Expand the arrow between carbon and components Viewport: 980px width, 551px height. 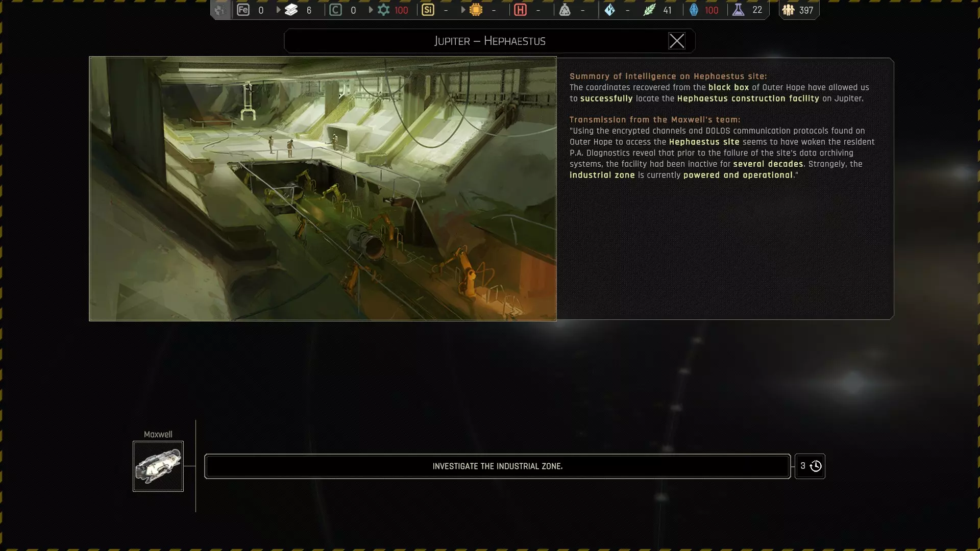click(x=371, y=10)
